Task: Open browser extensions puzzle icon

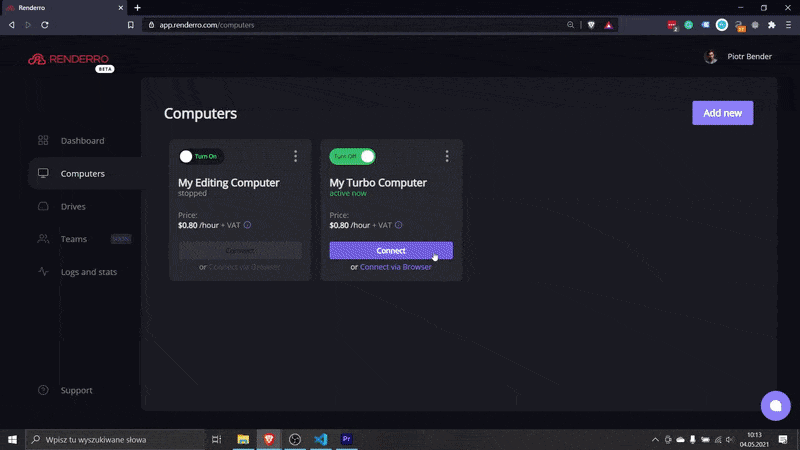Action: 772,25
